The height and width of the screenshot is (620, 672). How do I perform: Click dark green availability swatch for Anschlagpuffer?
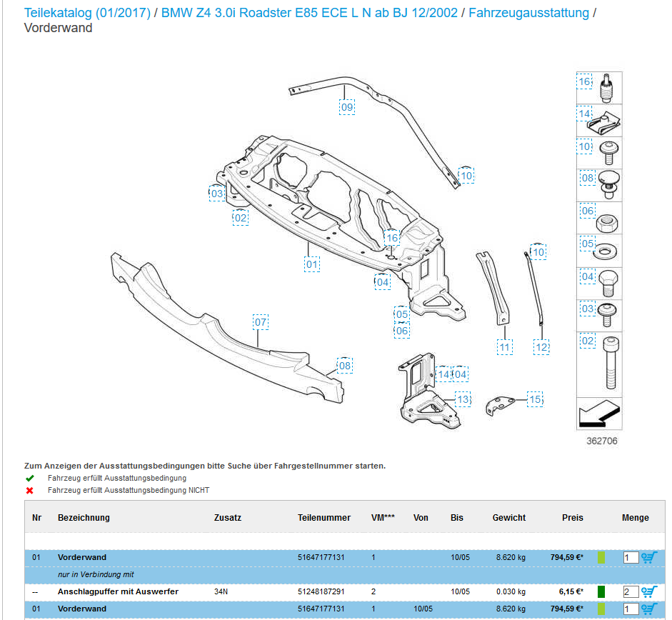coord(601,591)
